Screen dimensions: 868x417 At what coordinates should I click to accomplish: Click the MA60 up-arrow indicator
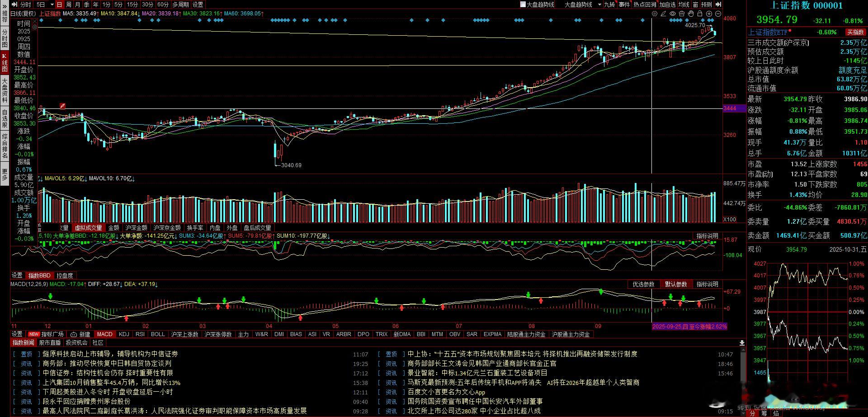(263, 14)
